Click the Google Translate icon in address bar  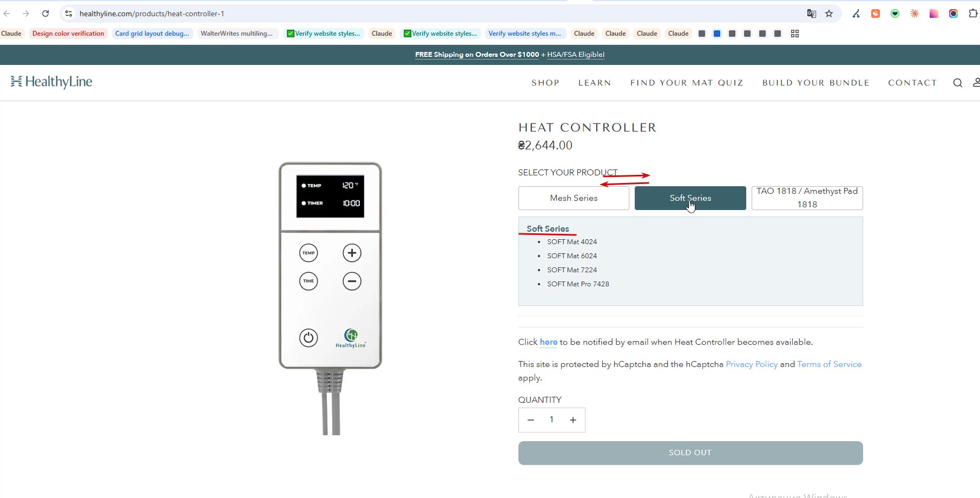tap(811, 14)
